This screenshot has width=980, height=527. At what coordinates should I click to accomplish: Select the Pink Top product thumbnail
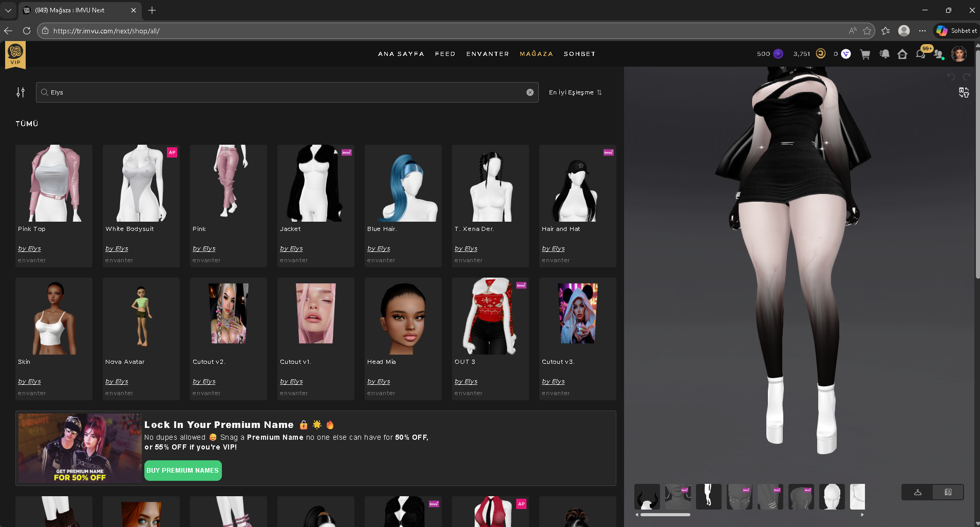point(54,183)
